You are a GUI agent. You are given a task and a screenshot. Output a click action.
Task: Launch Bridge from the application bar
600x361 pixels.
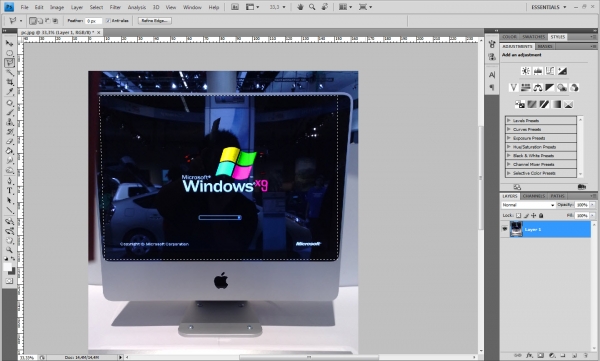(x=235, y=7)
